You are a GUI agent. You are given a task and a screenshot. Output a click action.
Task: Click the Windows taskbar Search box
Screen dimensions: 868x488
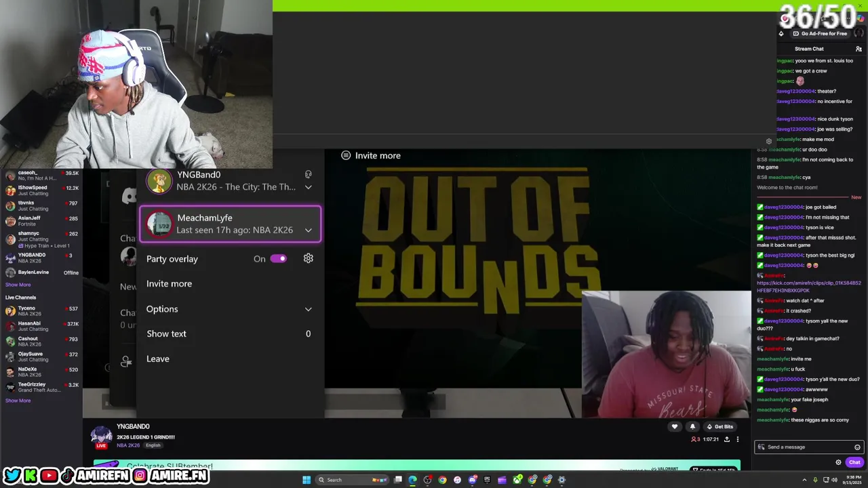coord(351,480)
